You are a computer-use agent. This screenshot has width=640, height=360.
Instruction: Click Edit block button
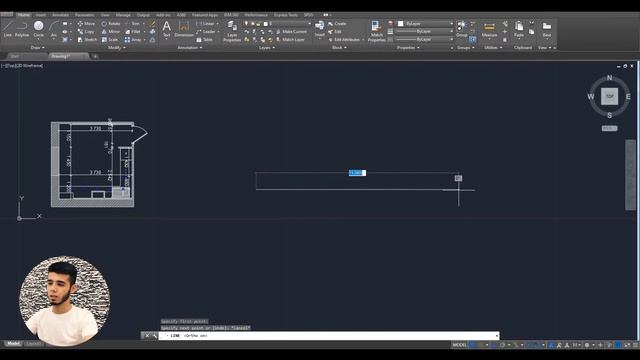pos(335,31)
